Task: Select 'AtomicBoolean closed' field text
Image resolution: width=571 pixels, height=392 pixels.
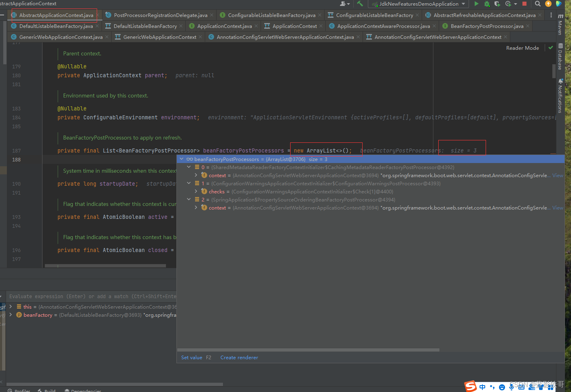Action: coord(135,250)
